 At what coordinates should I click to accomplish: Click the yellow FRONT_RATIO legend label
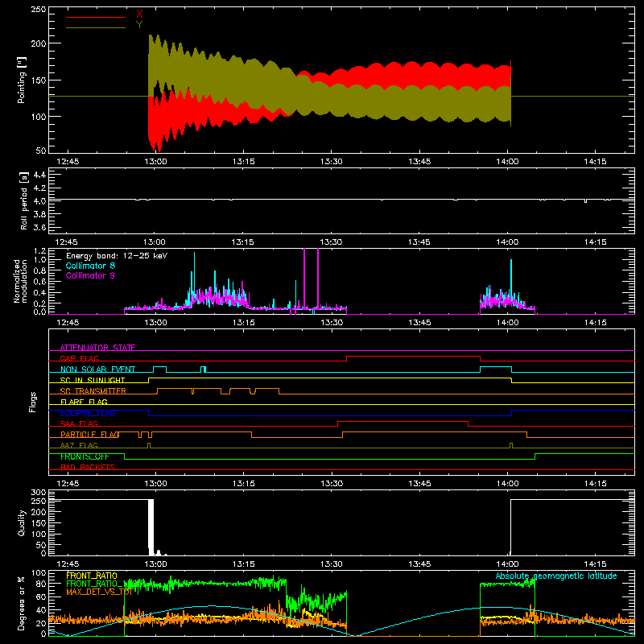pyautogui.click(x=91, y=576)
